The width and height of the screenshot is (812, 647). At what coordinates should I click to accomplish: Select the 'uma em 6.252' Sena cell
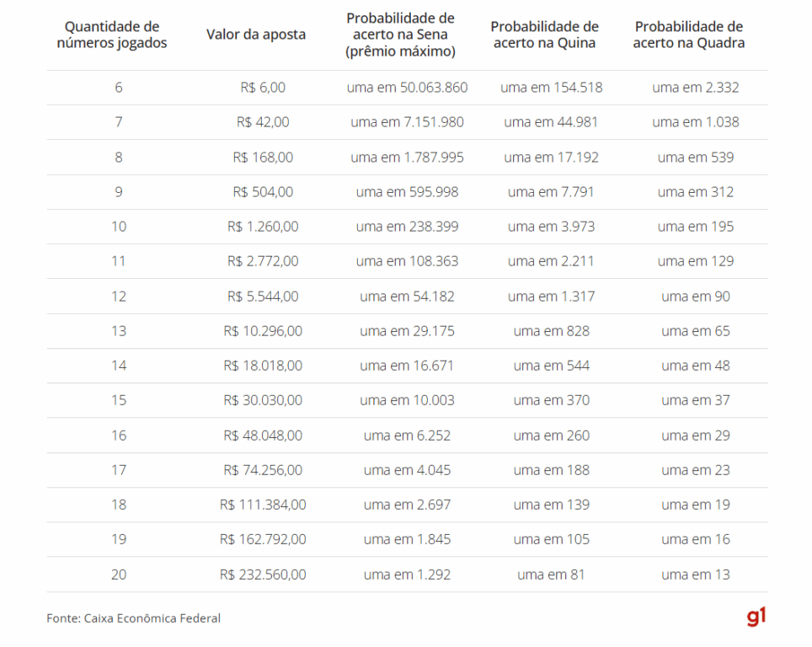(407, 436)
